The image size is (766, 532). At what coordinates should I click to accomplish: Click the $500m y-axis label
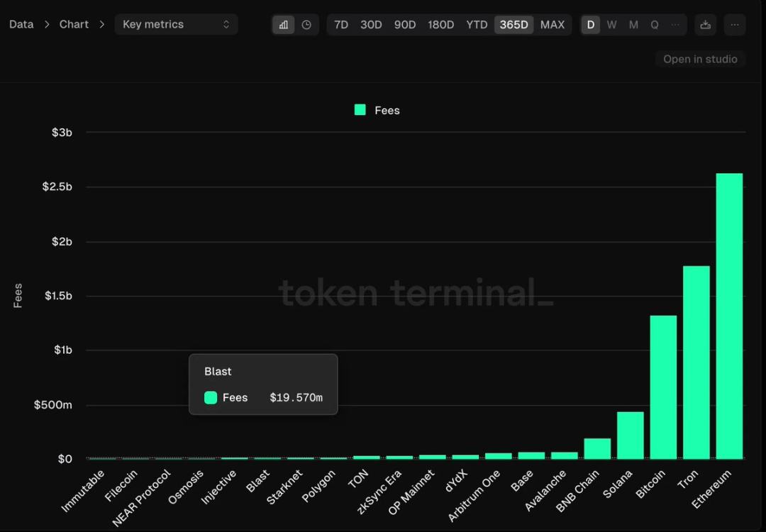53,404
